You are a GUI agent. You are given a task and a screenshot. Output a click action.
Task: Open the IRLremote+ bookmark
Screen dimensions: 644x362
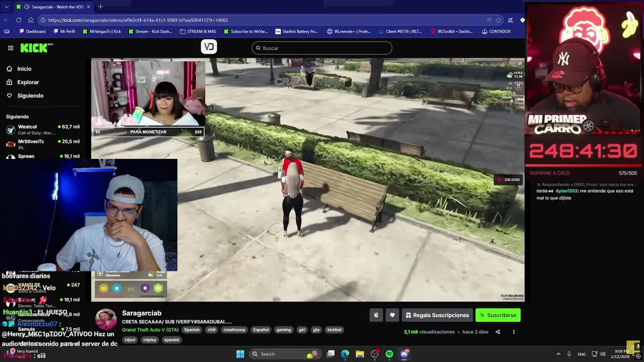[348, 31]
